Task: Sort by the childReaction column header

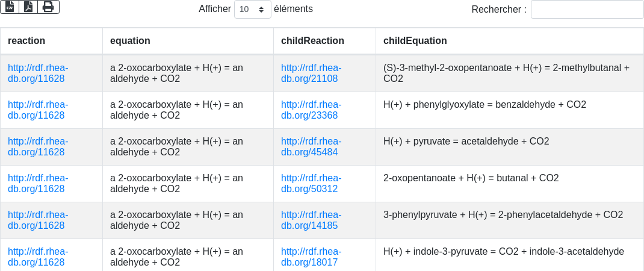Action: point(312,41)
